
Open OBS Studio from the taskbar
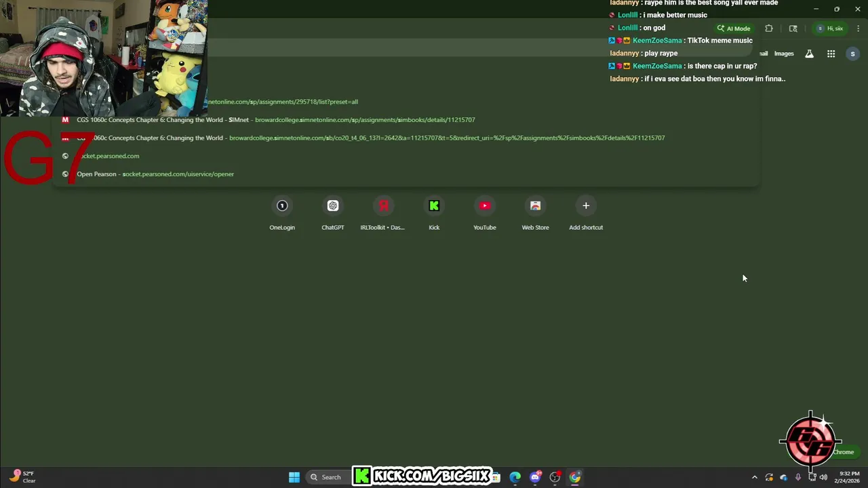(x=555, y=477)
